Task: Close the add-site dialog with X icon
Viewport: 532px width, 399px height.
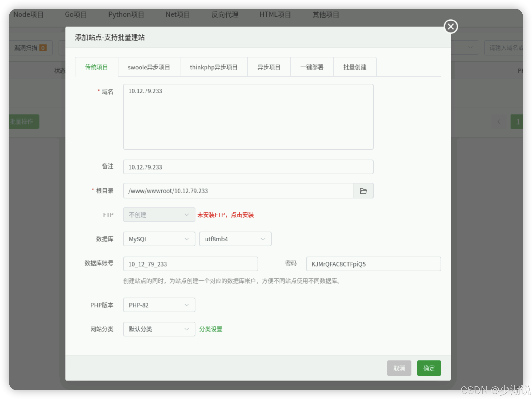Action: coord(451,27)
